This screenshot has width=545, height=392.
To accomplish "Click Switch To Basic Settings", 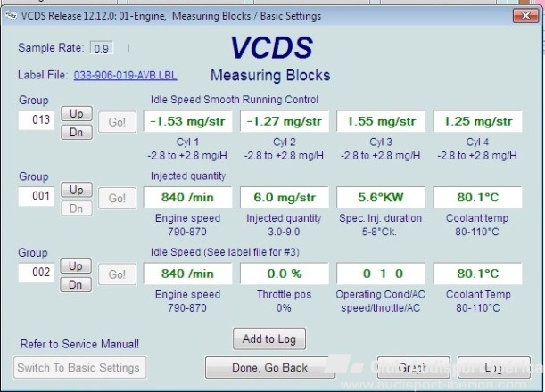I will pos(79,367).
